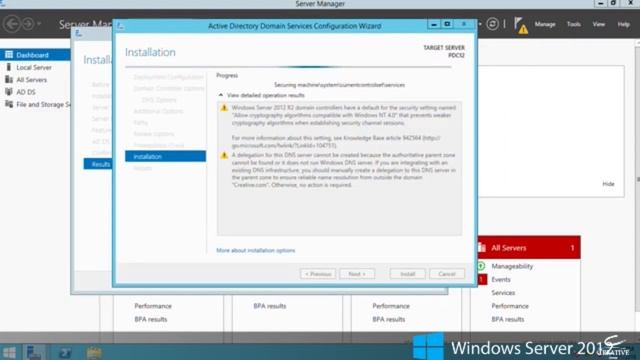
Task: Click the Previous button in wizard
Action: click(318, 274)
